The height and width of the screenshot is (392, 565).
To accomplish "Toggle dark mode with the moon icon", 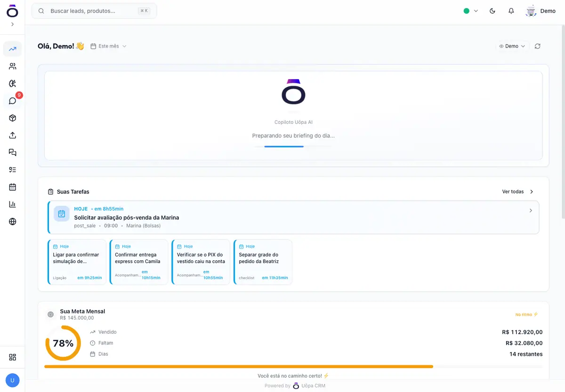I will point(492,11).
